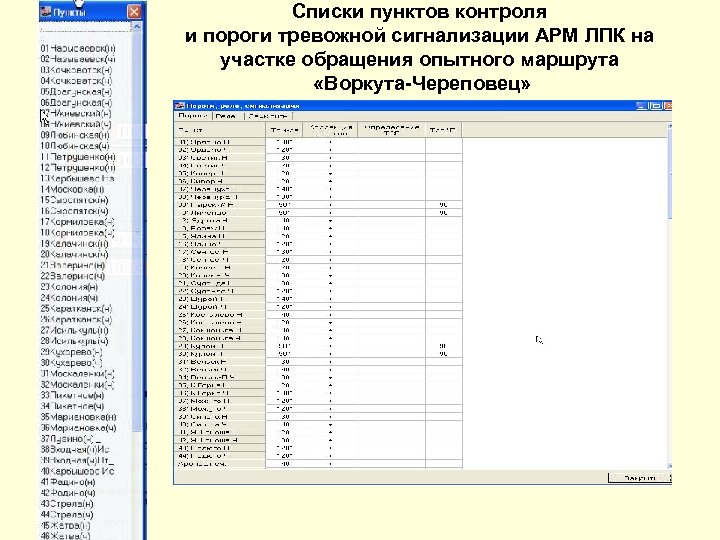Select list item 27 Исилькуль(н)
Image resolution: width=720 pixels, height=540 pixels.
click(x=75, y=330)
